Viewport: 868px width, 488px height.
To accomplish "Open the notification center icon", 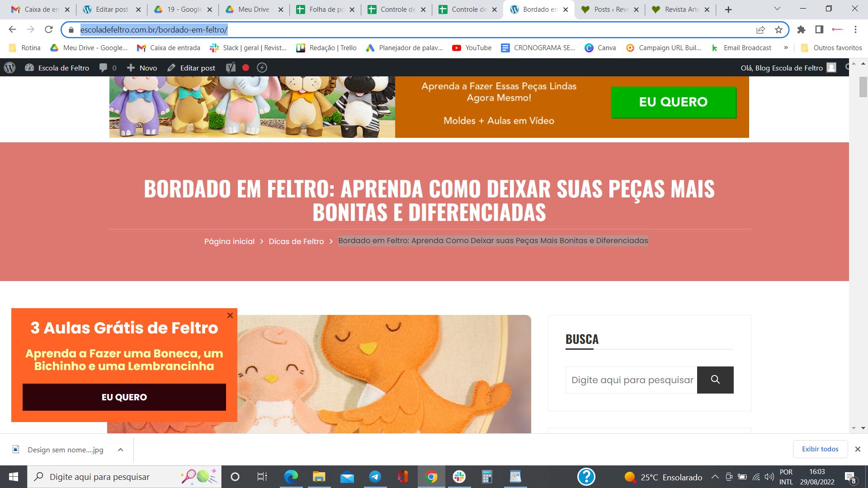I will tap(850, 477).
